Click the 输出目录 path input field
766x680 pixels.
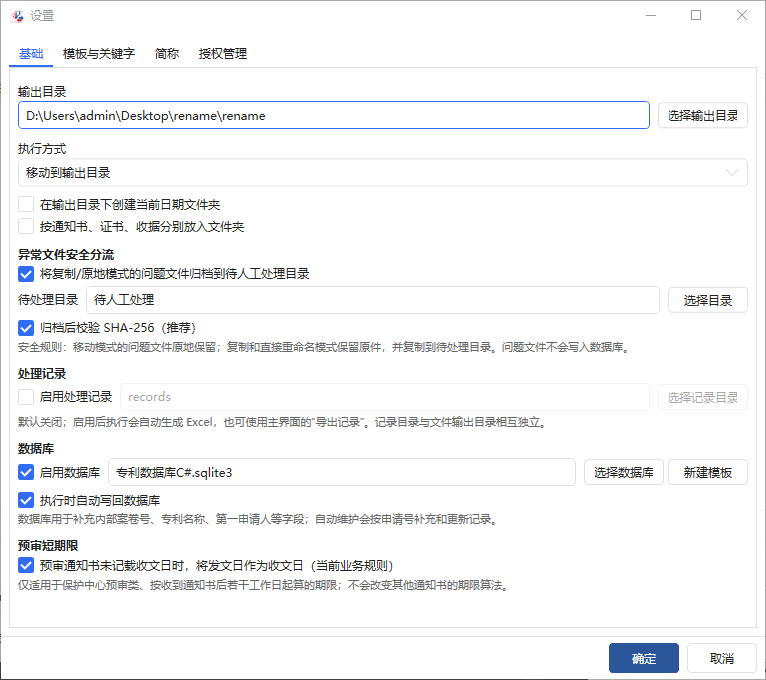point(334,115)
